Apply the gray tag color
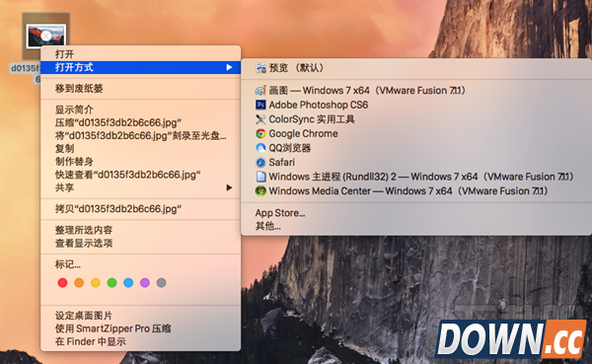Screen dimensions: 592x364 161,282
